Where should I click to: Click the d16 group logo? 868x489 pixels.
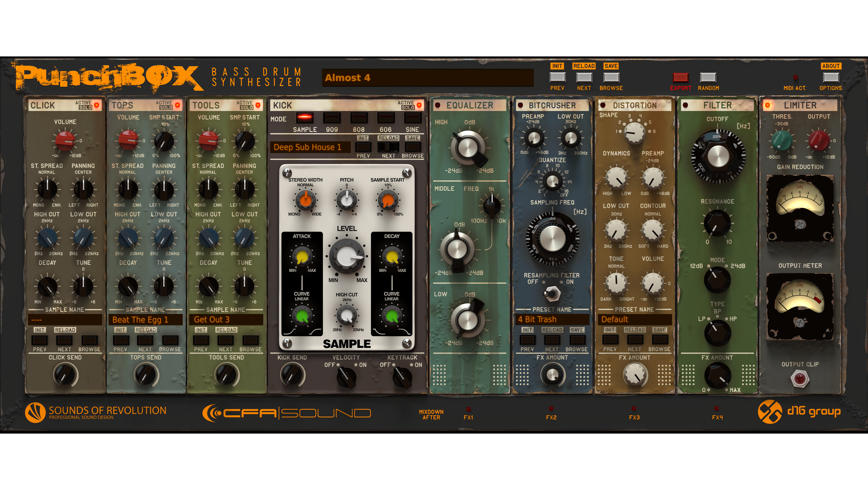(x=799, y=412)
